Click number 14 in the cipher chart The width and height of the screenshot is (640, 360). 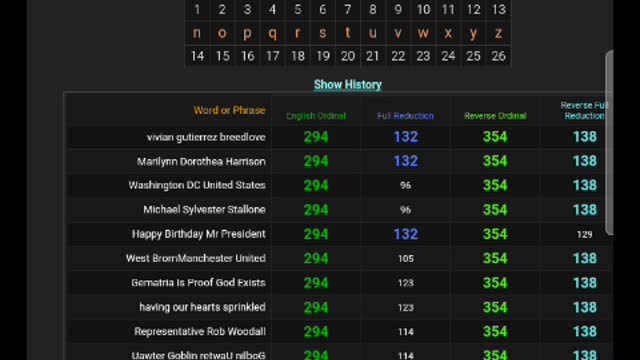(x=198, y=56)
